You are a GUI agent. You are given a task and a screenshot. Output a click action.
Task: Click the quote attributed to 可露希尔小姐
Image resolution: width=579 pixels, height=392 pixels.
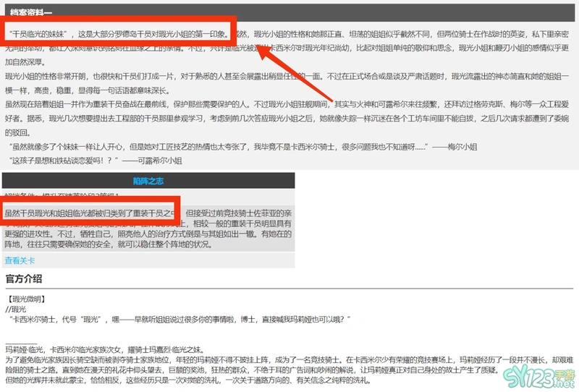(96, 161)
